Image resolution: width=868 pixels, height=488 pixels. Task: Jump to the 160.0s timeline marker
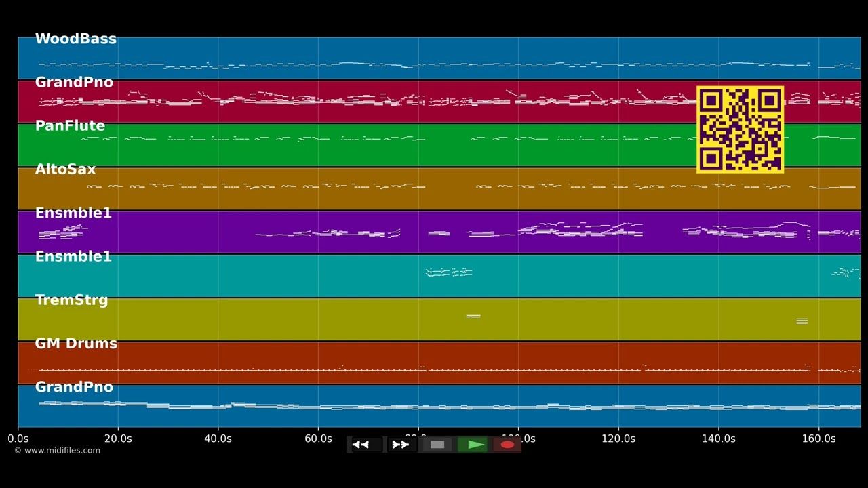point(818,439)
